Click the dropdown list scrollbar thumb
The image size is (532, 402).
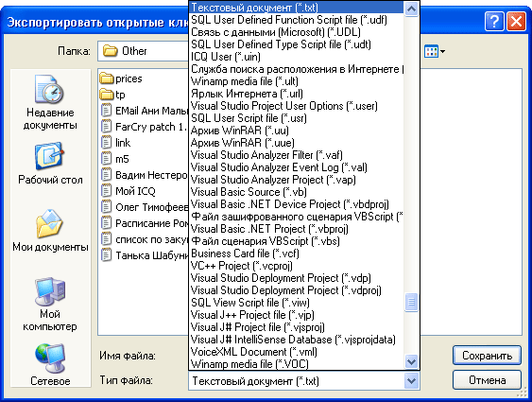click(411, 302)
